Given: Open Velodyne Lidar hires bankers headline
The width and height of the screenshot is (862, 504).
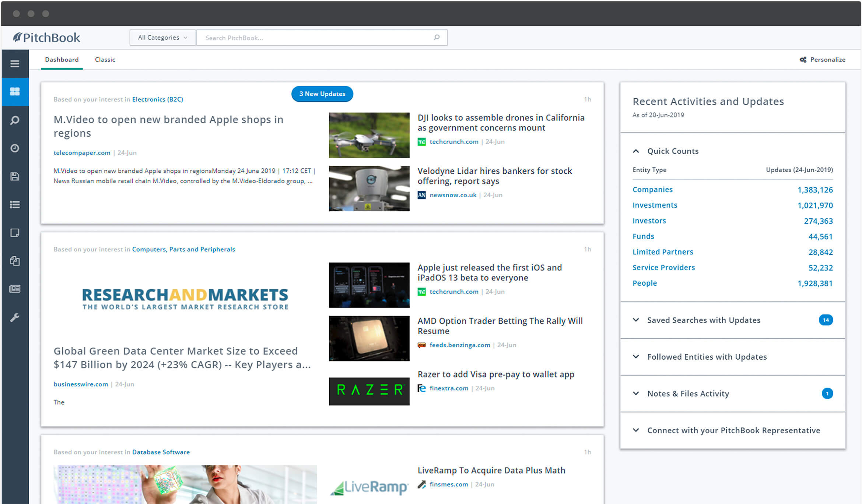Looking at the screenshot, I should pos(495,176).
